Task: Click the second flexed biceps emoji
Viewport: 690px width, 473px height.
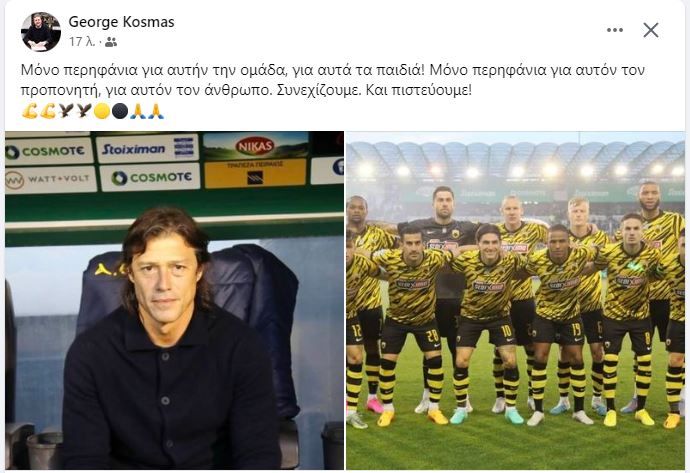Action: [48, 111]
